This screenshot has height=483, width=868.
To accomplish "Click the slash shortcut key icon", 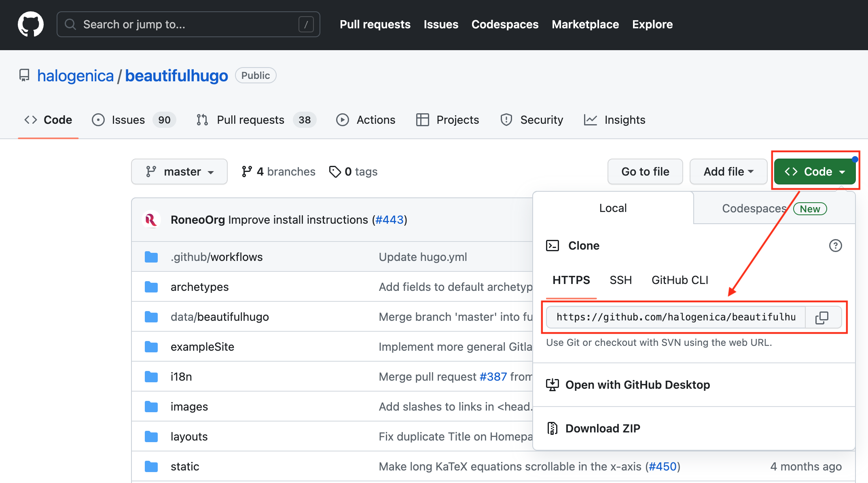I will 306,24.
